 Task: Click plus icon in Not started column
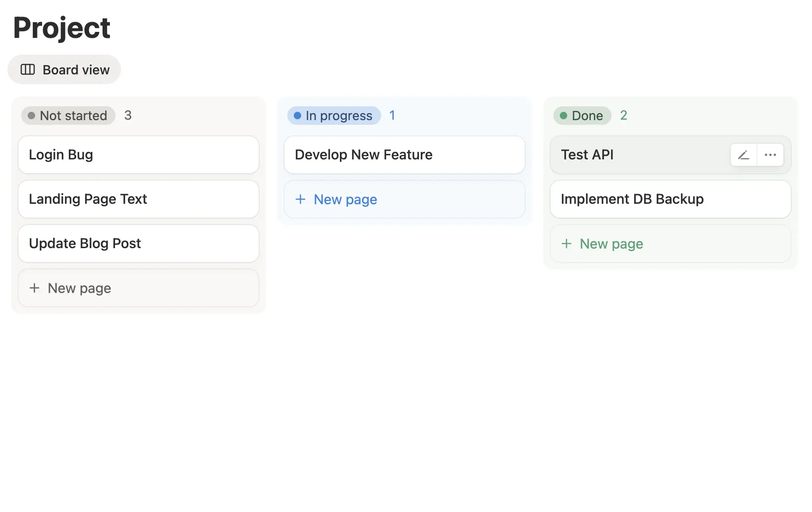[34, 288]
